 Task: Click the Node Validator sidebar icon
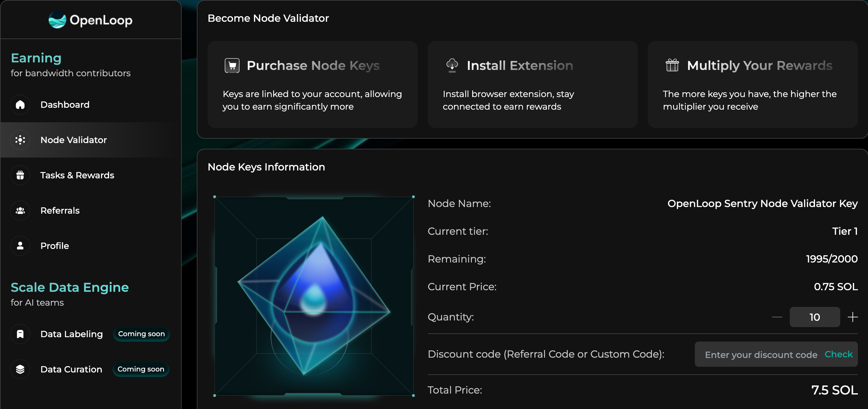point(20,140)
